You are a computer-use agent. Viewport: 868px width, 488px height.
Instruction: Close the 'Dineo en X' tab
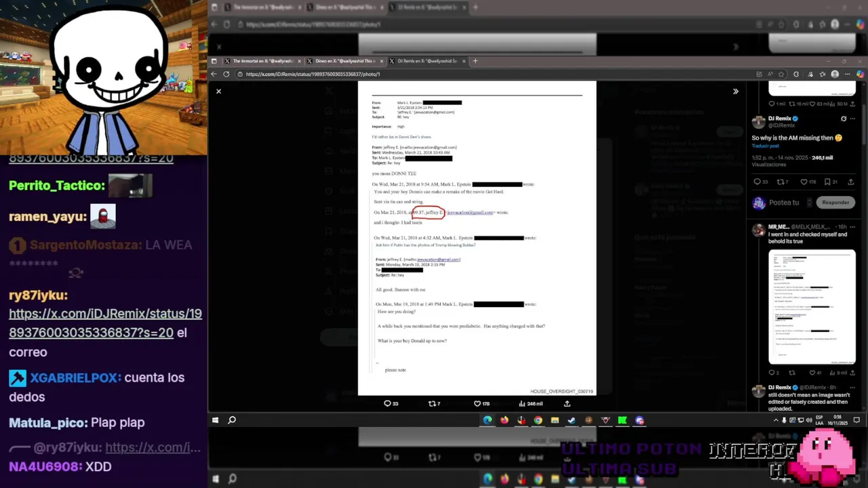(x=382, y=61)
